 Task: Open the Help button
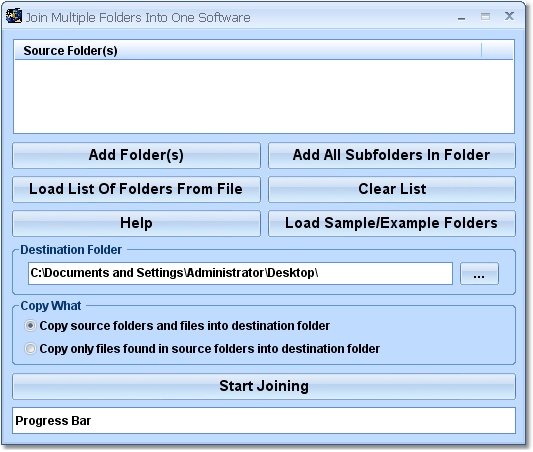pyautogui.click(x=136, y=223)
